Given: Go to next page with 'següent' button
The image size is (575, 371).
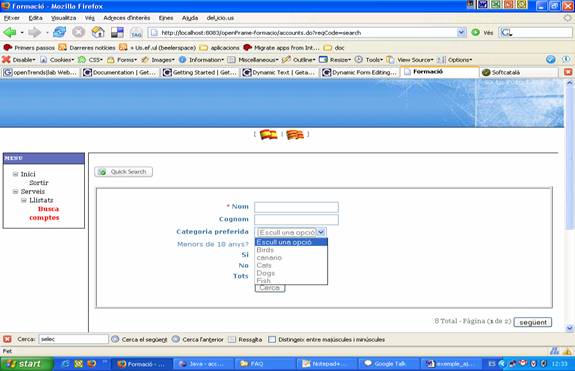Looking at the screenshot, I should pos(533,322).
